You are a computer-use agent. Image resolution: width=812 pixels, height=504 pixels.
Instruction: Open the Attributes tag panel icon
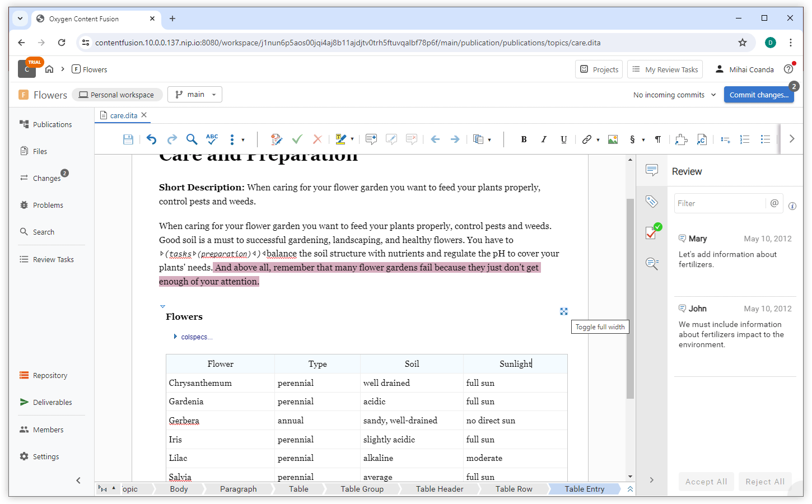[651, 202]
